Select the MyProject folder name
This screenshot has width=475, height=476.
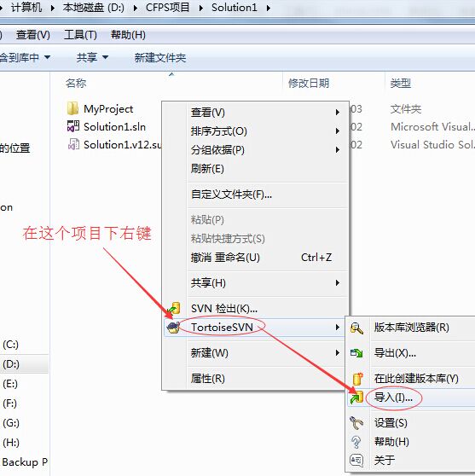click(x=108, y=108)
